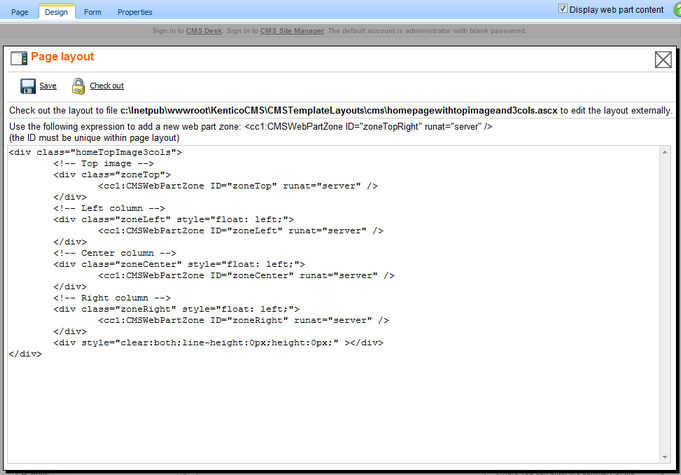
Task: Click the Page layout header icon
Action: [x=18, y=59]
